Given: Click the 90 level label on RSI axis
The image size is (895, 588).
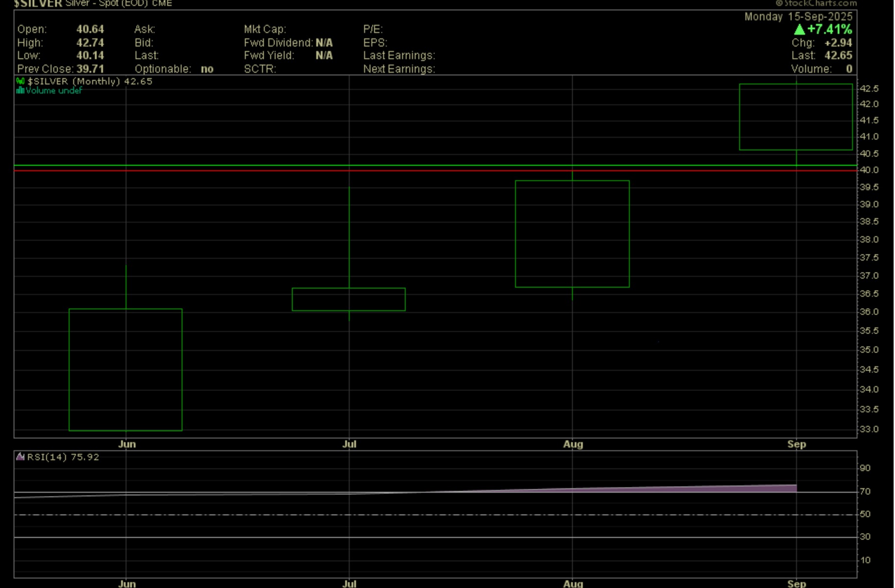Looking at the screenshot, I should click(x=865, y=468).
